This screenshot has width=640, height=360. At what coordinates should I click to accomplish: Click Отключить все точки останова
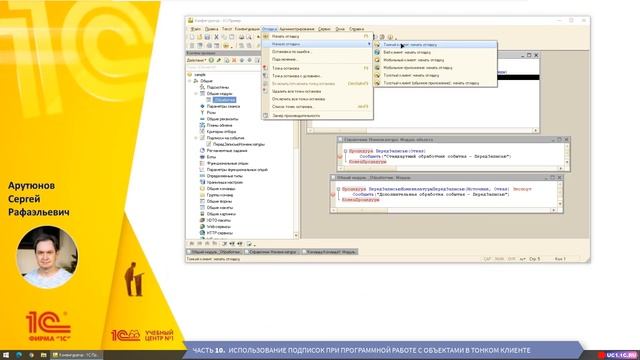coord(317,99)
